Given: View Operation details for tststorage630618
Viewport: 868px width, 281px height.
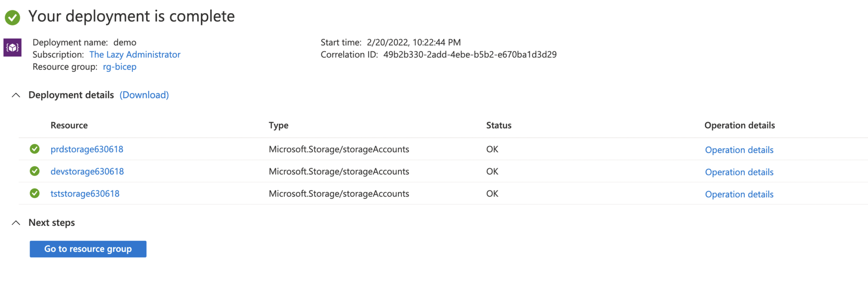Looking at the screenshot, I should pyautogui.click(x=739, y=194).
